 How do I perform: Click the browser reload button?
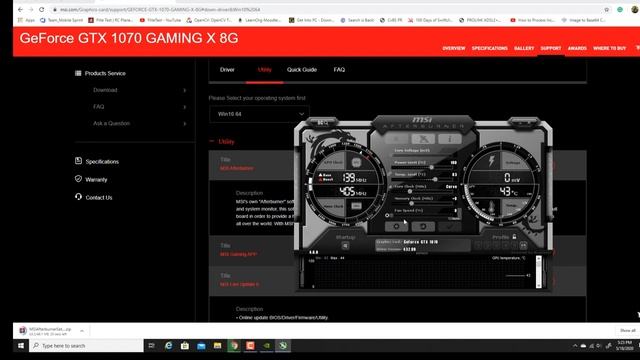click(x=42, y=9)
